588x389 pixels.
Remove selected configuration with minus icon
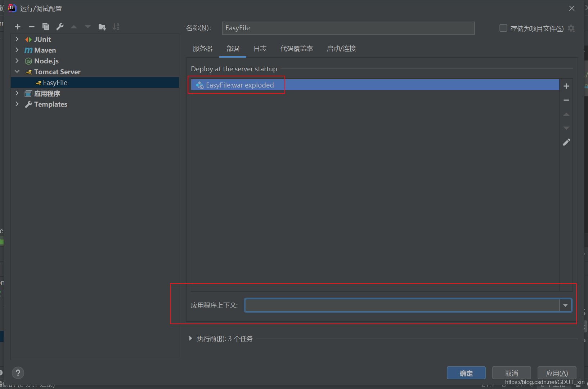pyautogui.click(x=32, y=27)
